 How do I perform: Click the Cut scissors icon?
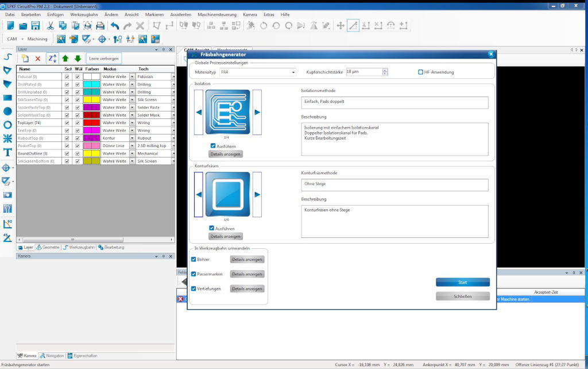tap(51, 26)
